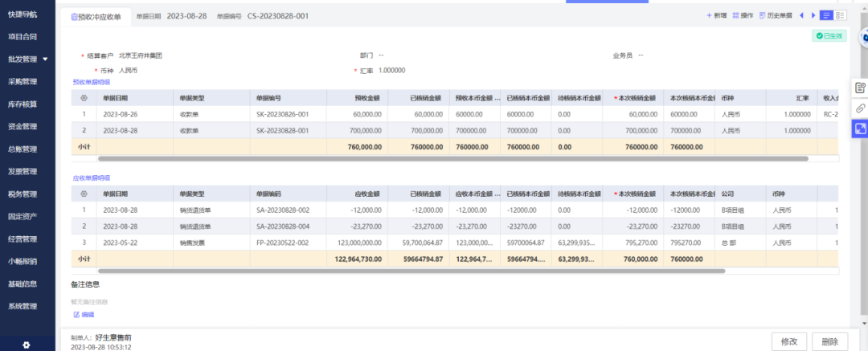This screenshot has width=868, height=351.
Task: Open the attachments paperclip icon
Action: [860, 108]
